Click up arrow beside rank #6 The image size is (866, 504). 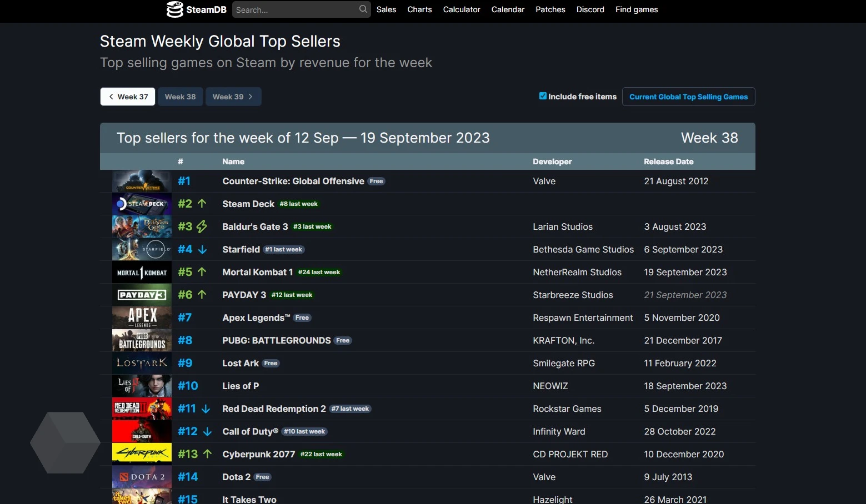coord(202,295)
